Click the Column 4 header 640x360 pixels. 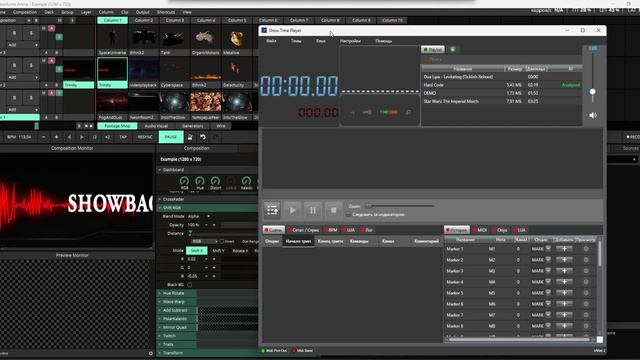pos(206,20)
